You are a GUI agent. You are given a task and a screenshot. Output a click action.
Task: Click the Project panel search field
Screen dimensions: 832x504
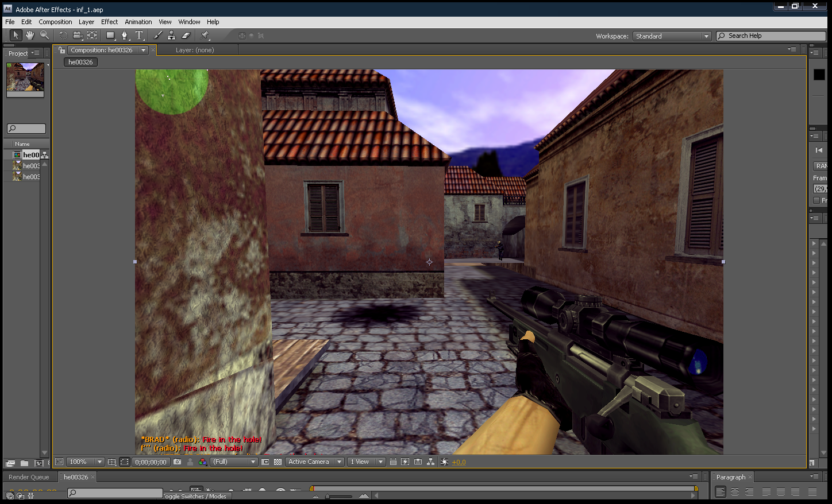26,129
